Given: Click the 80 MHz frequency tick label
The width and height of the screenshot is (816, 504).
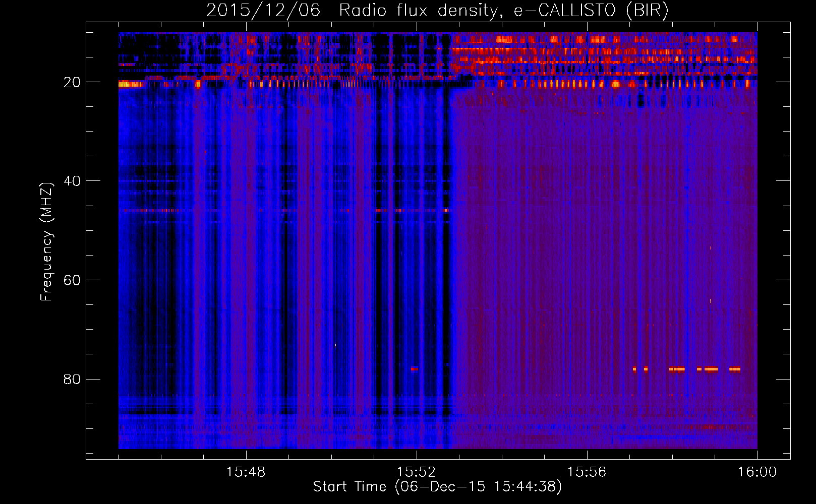Looking at the screenshot, I should 72,379.
